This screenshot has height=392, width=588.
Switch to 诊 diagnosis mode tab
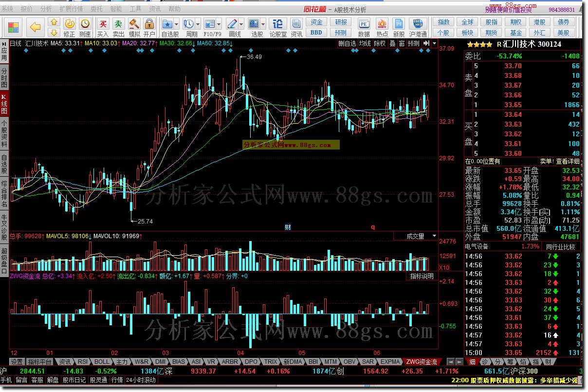pos(485,362)
